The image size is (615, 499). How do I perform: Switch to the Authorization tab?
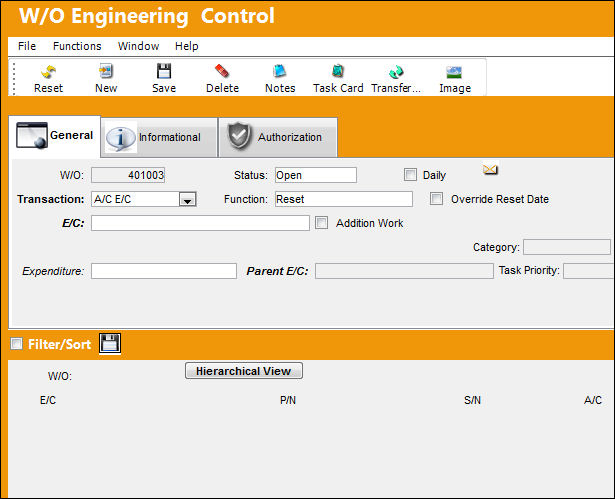(x=278, y=137)
